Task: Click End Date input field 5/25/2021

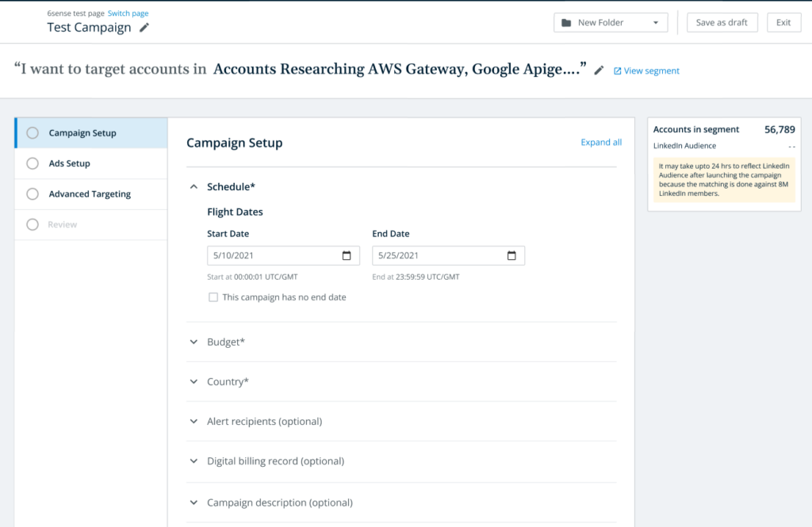Action: click(x=449, y=256)
